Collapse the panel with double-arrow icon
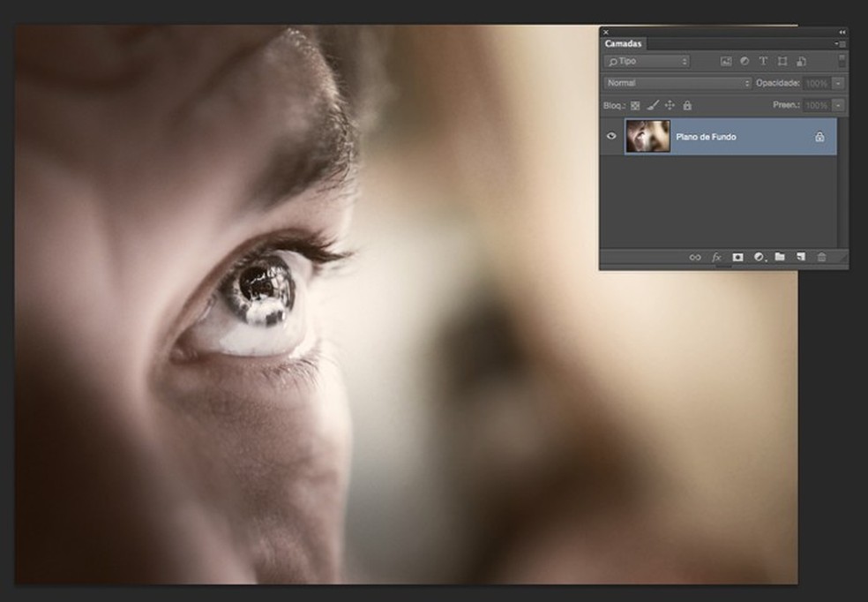868x602 pixels. point(842,32)
